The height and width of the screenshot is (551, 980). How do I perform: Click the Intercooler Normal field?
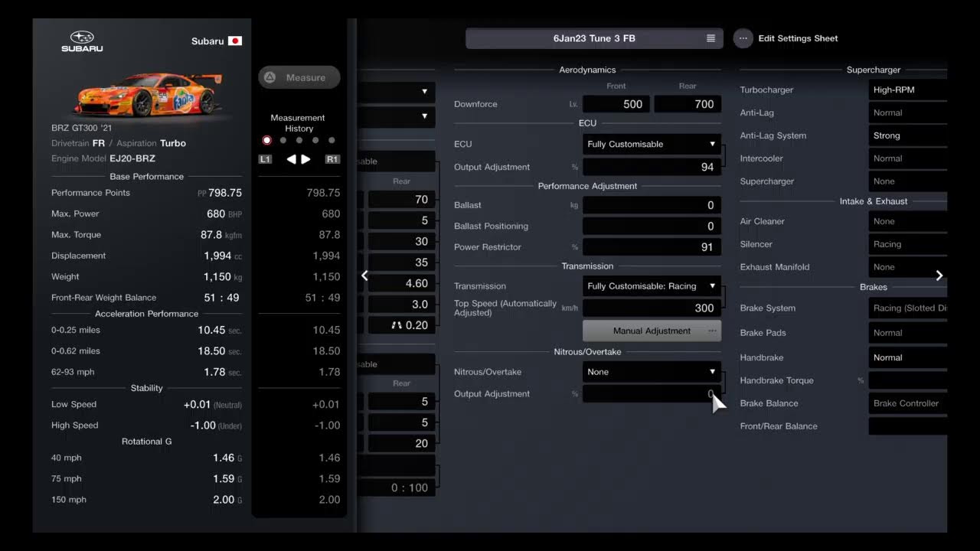point(907,158)
